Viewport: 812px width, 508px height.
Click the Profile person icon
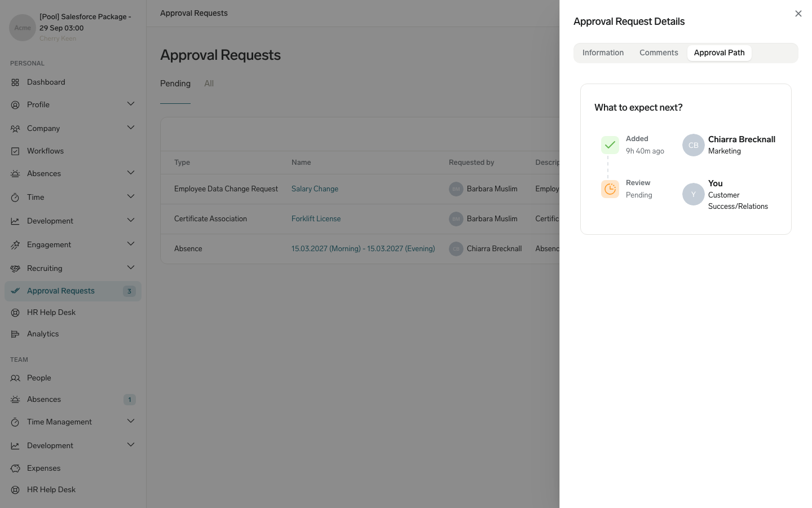(15, 105)
